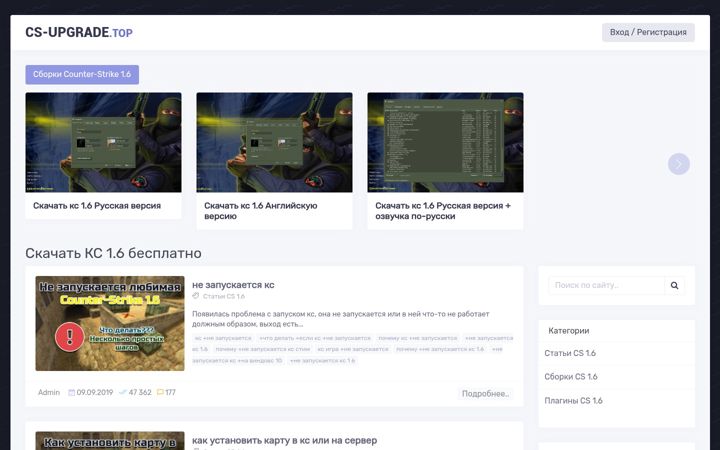Click the comment count 177

170,393
